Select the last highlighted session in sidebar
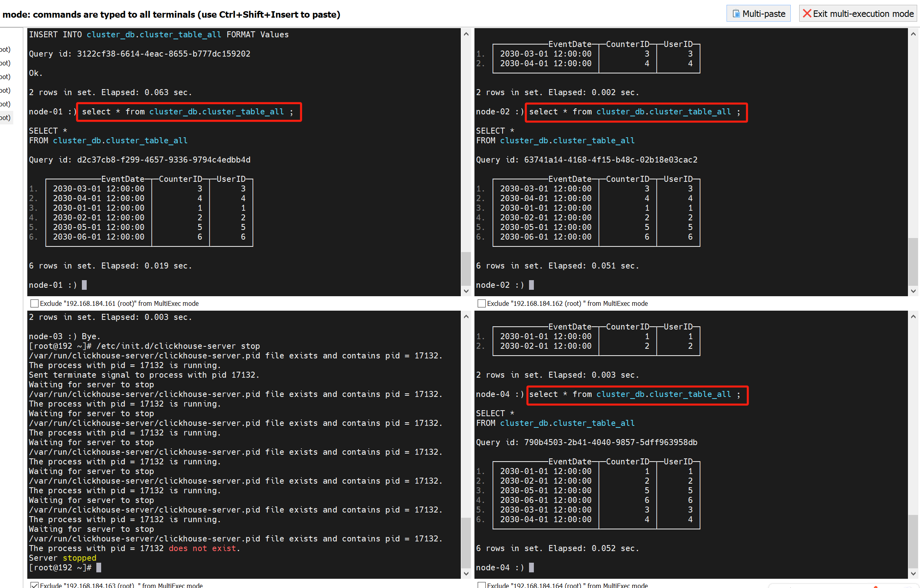The image size is (920, 588). pos(6,118)
